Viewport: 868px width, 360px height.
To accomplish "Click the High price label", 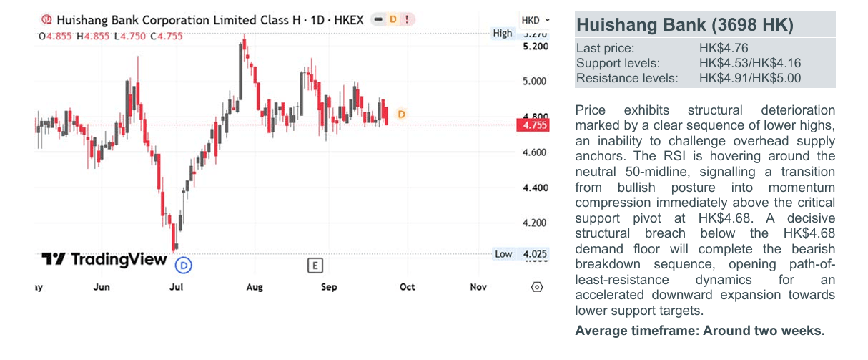I will [503, 33].
